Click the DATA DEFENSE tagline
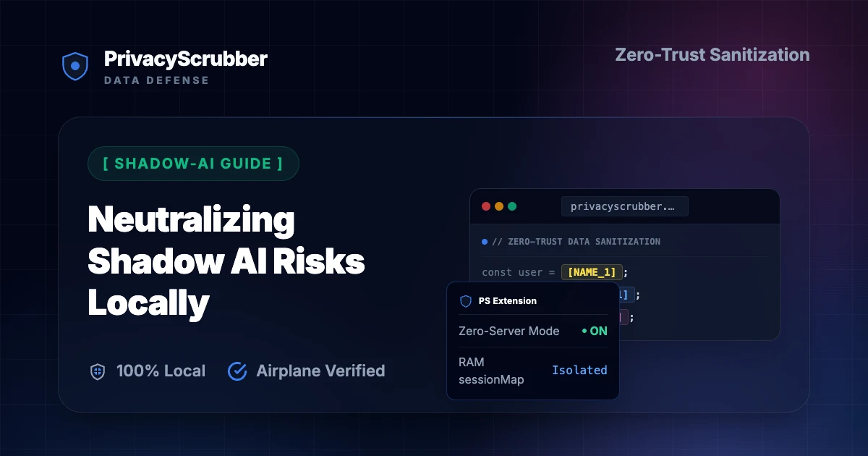868x456 pixels. coord(156,80)
